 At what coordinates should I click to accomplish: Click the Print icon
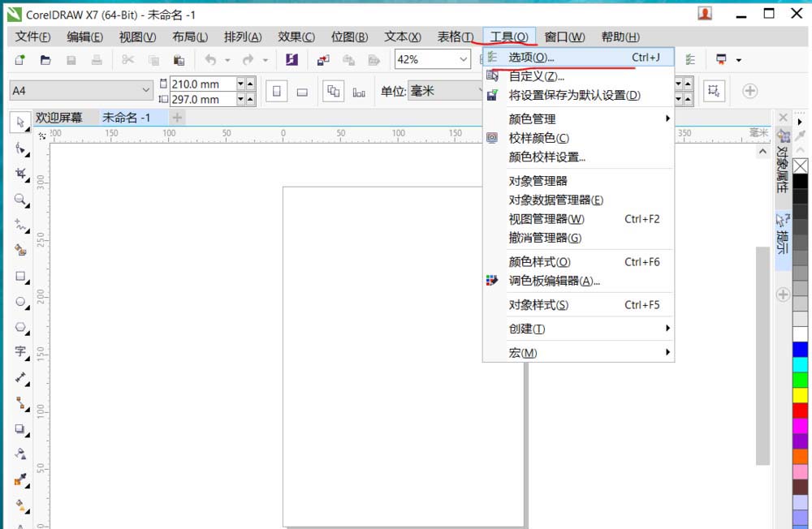click(97, 59)
